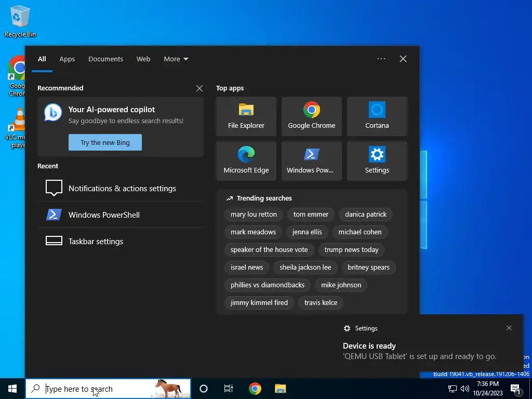This screenshot has width=532, height=399.
Task: Open Task View on the taskbar
Action: (x=229, y=389)
